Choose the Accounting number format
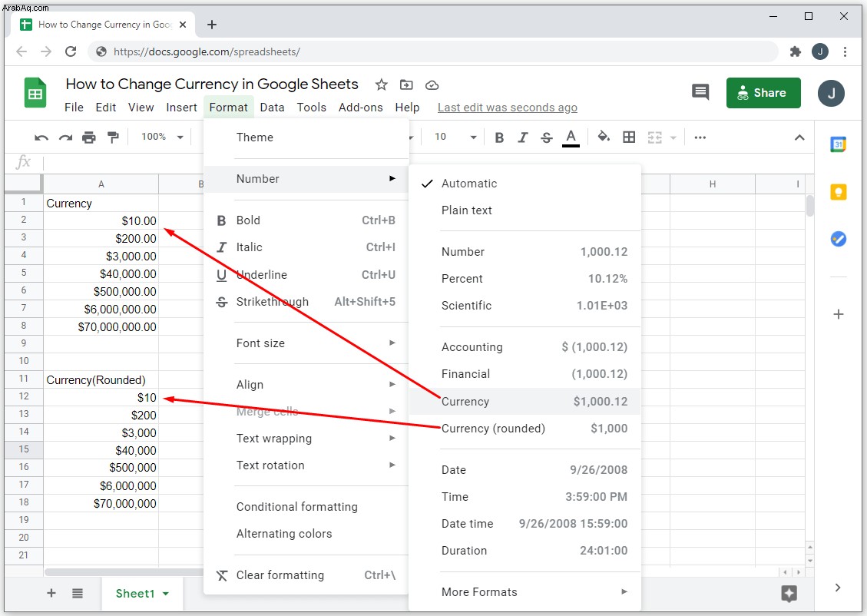This screenshot has width=867, height=616. click(525, 347)
